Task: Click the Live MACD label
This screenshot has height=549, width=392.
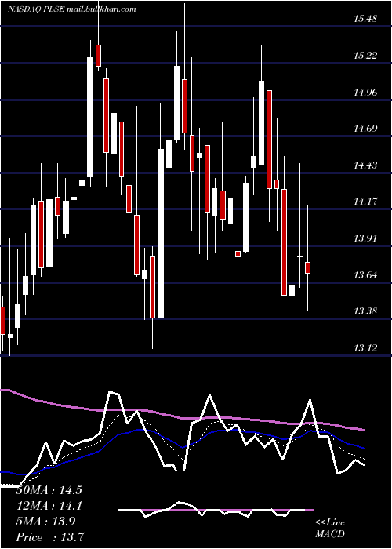Action: pyautogui.click(x=330, y=529)
